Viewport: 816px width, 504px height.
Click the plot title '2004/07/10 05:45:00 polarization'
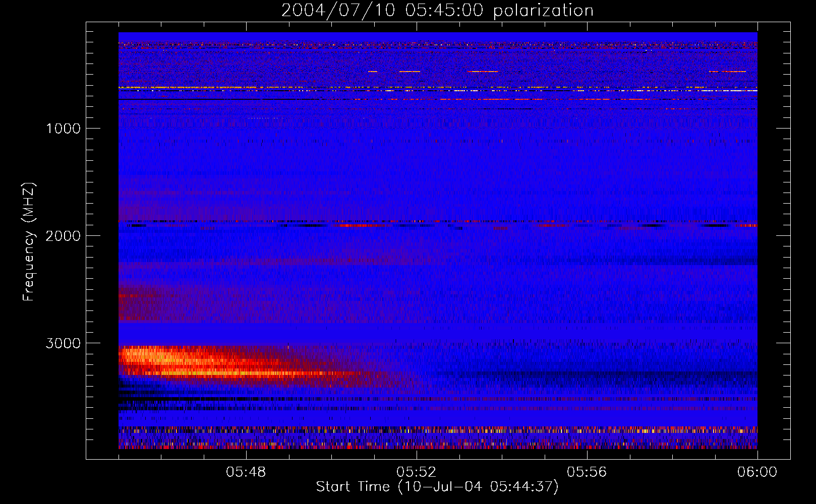pos(437,11)
